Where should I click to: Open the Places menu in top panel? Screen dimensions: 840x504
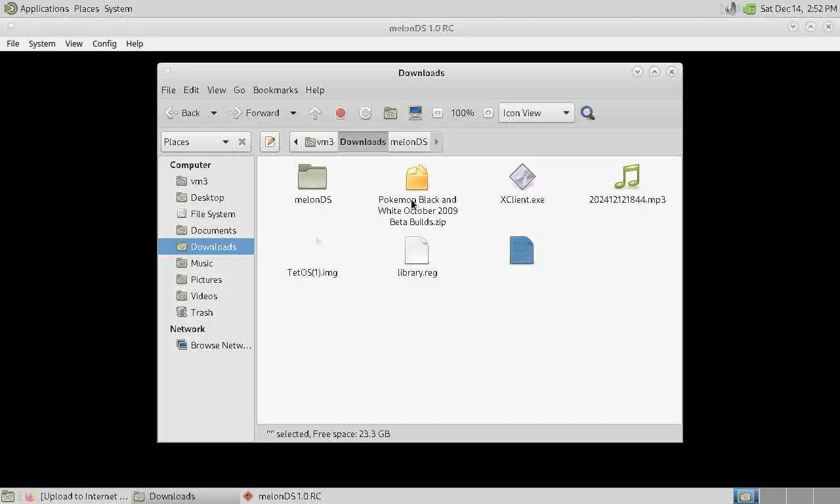pyautogui.click(x=86, y=9)
